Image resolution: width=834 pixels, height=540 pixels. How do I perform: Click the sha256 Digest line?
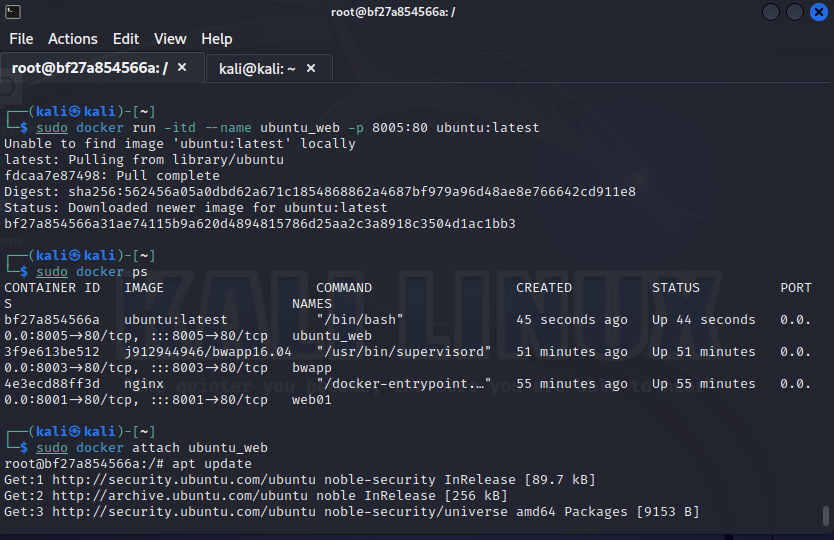(320, 192)
